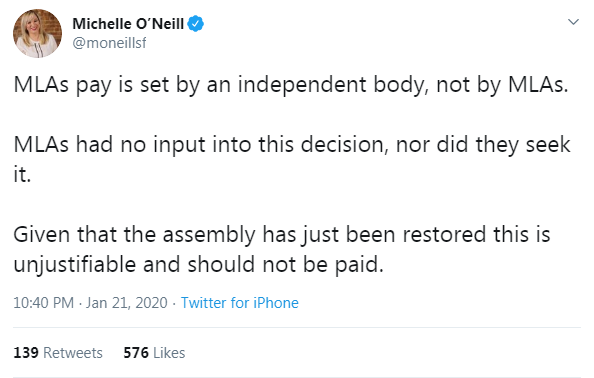Click the 'MLAs had no input' sentence
594x378 pixels.
tap(292, 159)
